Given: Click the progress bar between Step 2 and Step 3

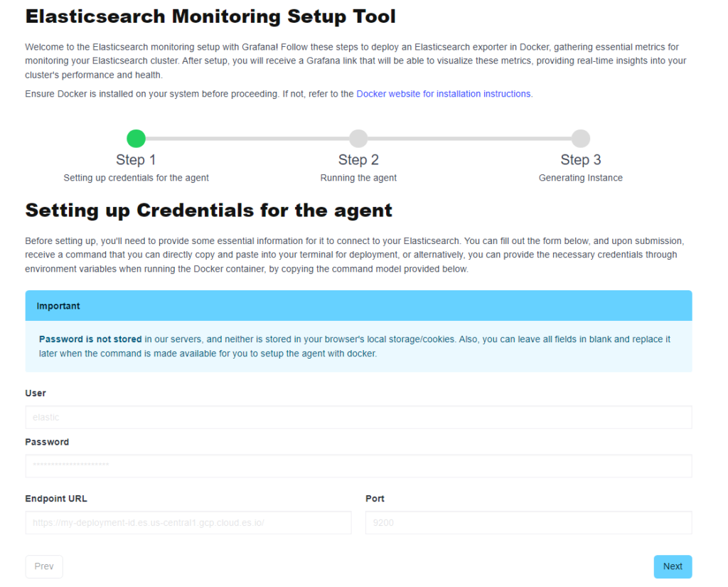Looking at the screenshot, I should pyautogui.click(x=469, y=138).
